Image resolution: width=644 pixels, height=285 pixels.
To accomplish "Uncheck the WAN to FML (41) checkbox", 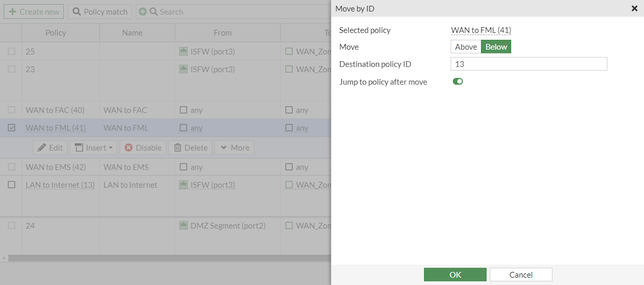I will (x=12, y=128).
